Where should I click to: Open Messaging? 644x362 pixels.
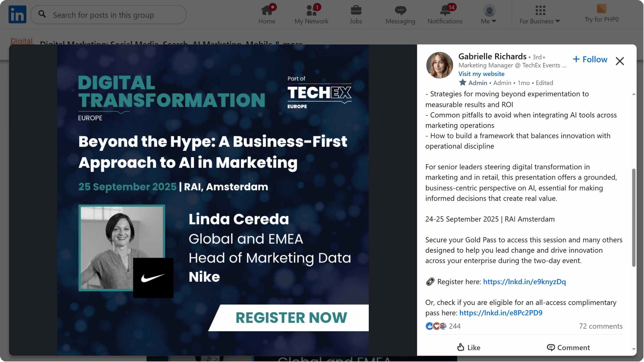coord(400,14)
